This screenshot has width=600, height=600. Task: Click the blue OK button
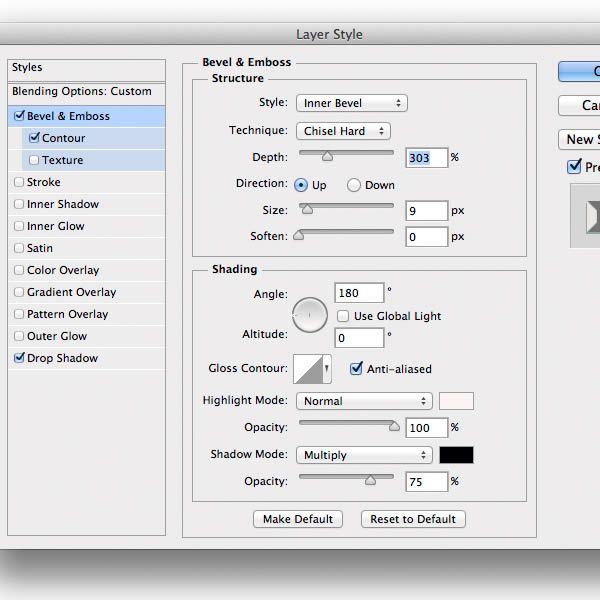point(579,72)
